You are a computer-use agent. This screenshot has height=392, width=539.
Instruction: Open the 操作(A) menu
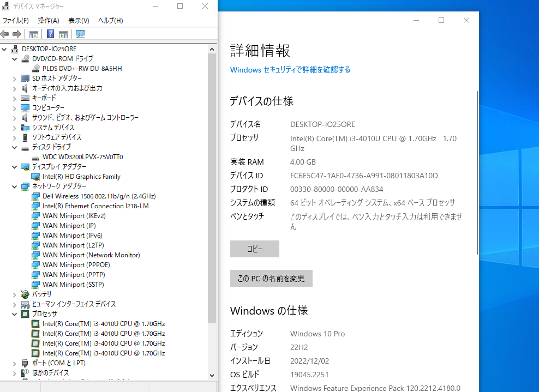pos(49,21)
